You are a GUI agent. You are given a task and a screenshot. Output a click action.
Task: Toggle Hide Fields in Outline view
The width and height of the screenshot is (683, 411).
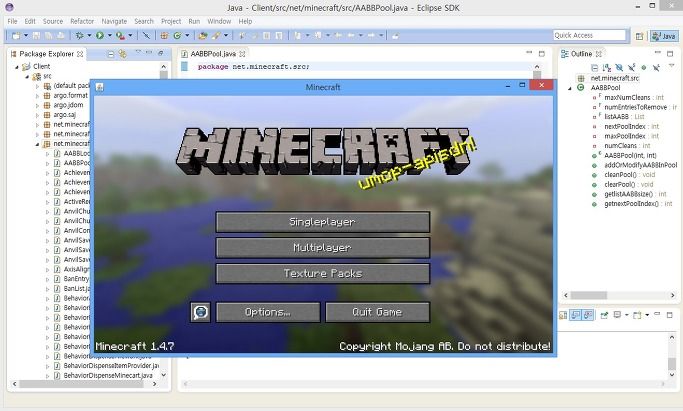(619, 67)
